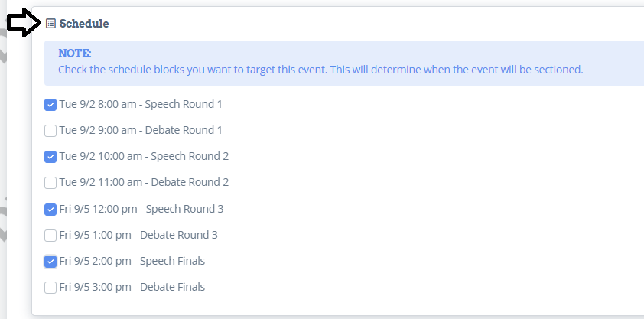This screenshot has width=644, height=319.
Task: Check the Debate Finals checkbox
Action: tap(50, 288)
